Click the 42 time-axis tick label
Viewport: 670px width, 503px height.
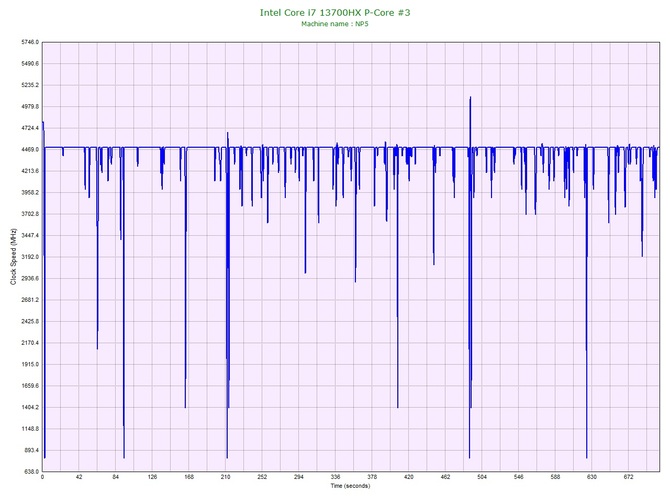79,477
